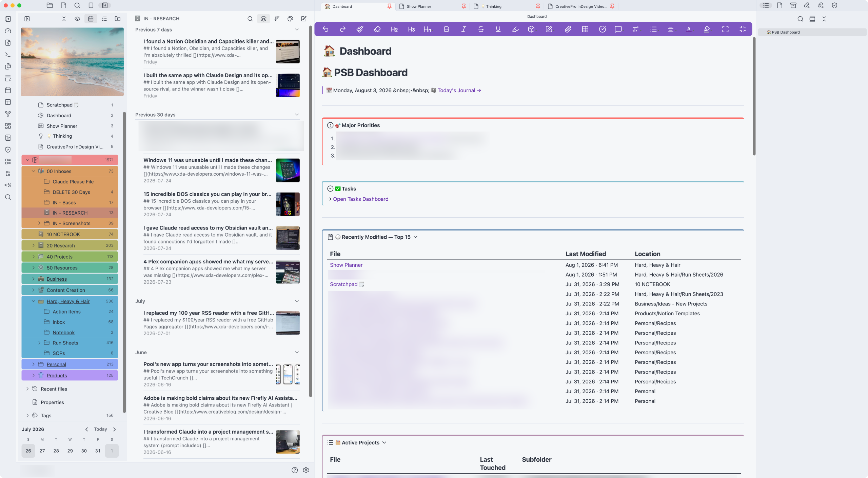Viewport: 868px width, 478px height.
Task: Expand the 20 Research folder
Action: pyautogui.click(x=33, y=245)
